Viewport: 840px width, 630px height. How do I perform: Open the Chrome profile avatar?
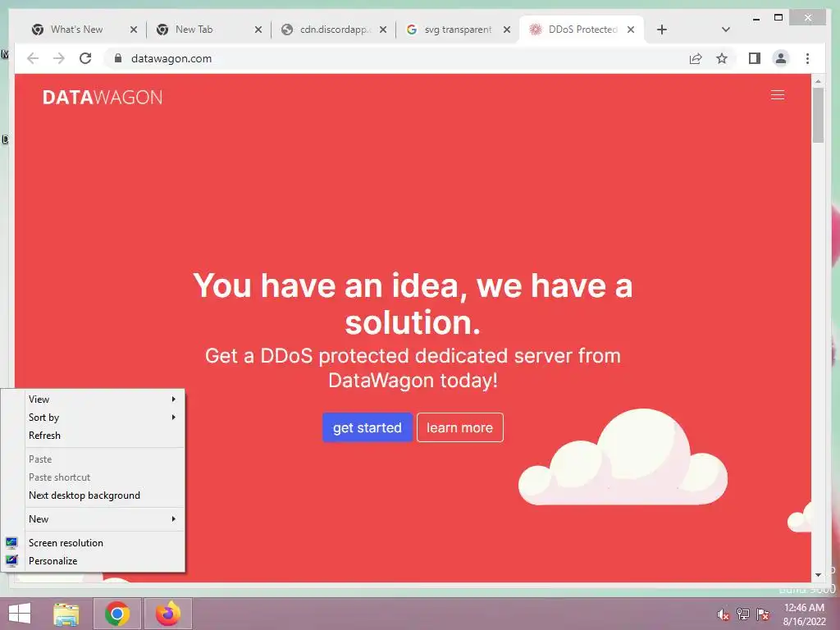(x=781, y=58)
